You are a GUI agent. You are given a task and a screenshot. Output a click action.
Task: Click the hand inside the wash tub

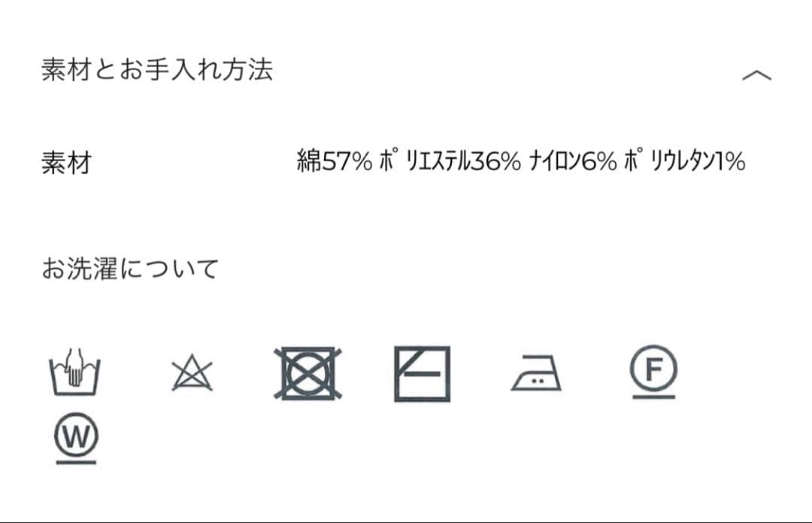click(74, 366)
